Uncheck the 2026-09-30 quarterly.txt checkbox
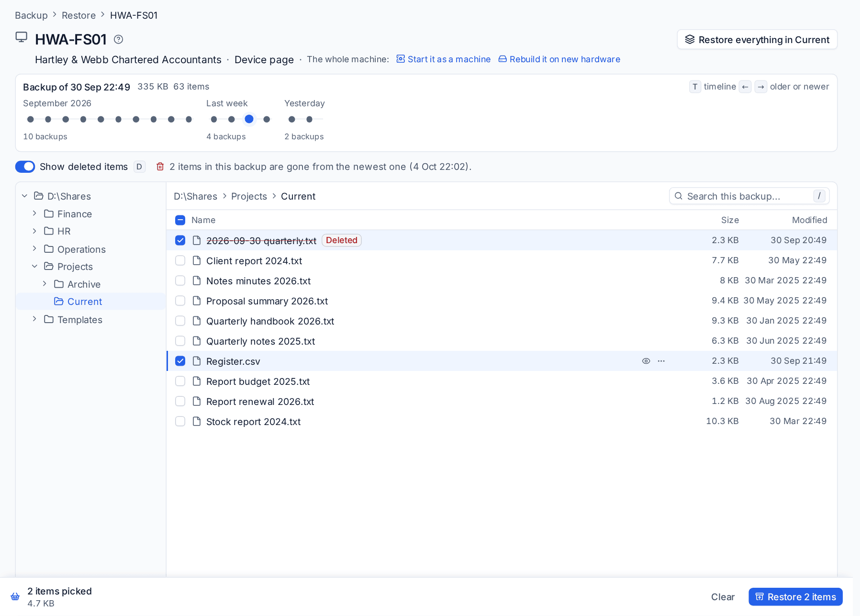 (x=180, y=240)
